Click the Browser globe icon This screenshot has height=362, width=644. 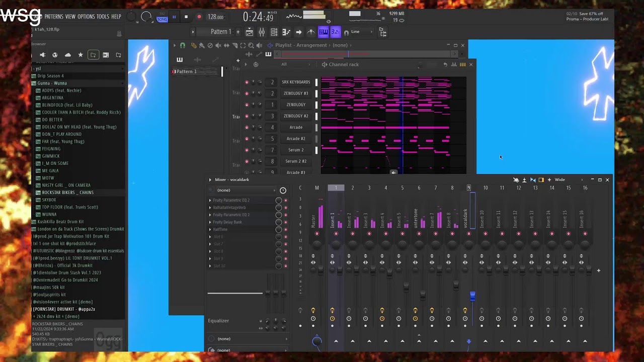tap(55, 55)
